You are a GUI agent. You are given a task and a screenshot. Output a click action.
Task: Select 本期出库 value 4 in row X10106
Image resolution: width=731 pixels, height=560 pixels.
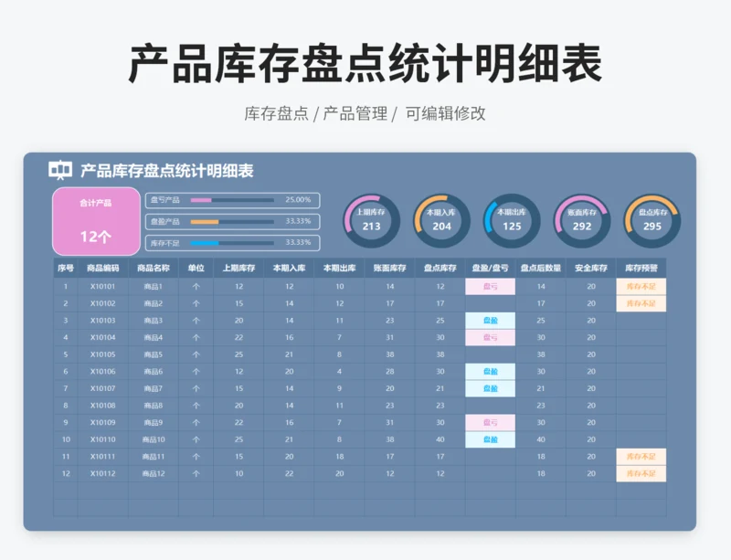(x=339, y=372)
